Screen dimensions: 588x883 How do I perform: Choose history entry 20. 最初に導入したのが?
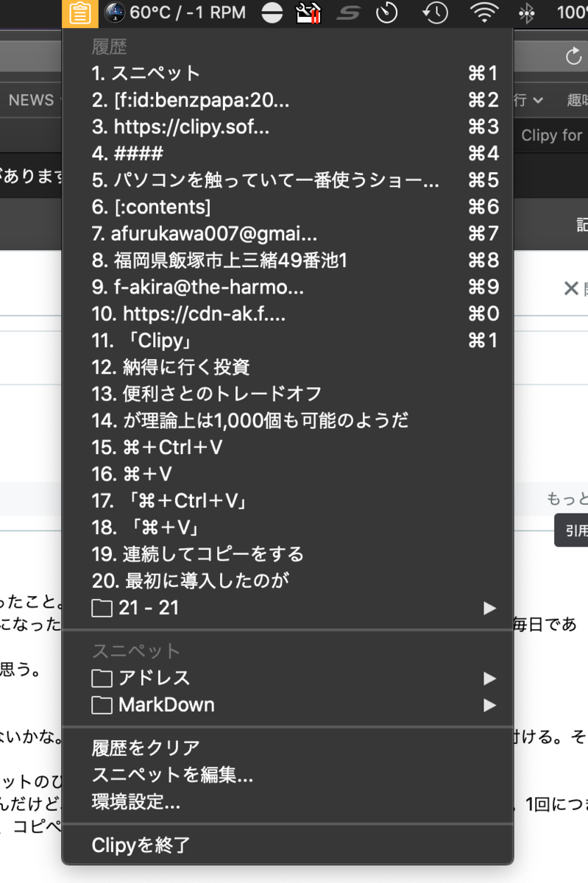click(288, 581)
